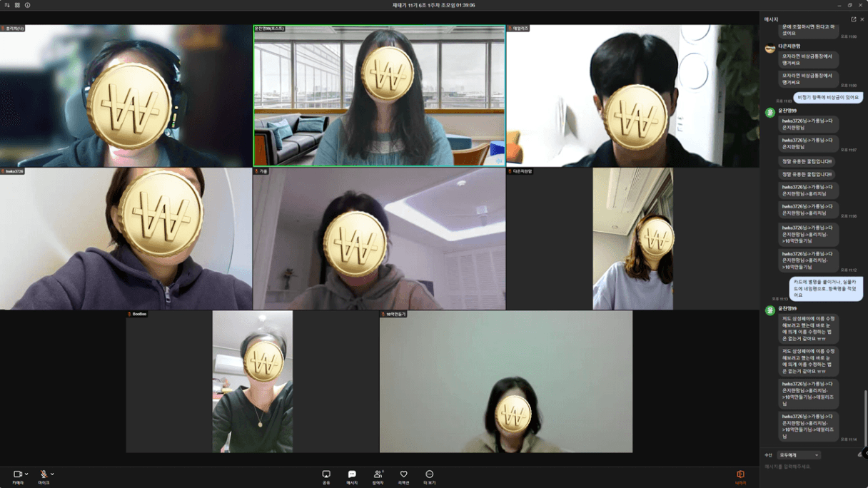Select the 데일리즈 video tile
Viewport: 868px width, 488px height.
(632, 96)
